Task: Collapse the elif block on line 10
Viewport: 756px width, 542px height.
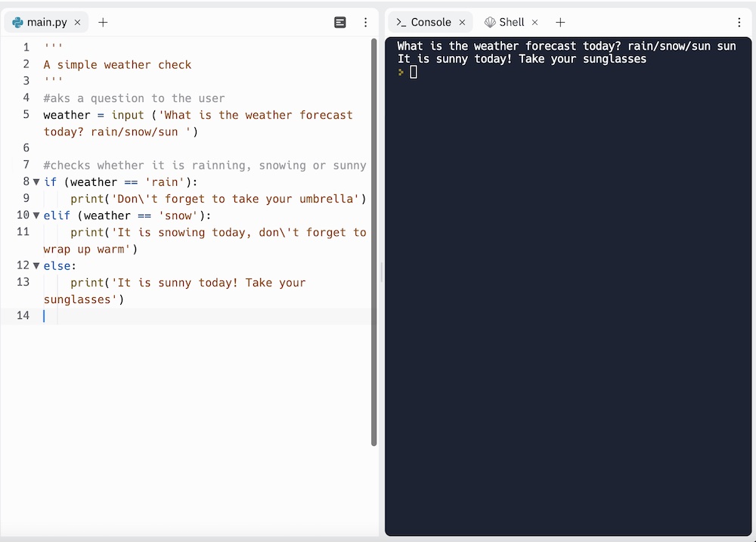Action: pos(36,215)
